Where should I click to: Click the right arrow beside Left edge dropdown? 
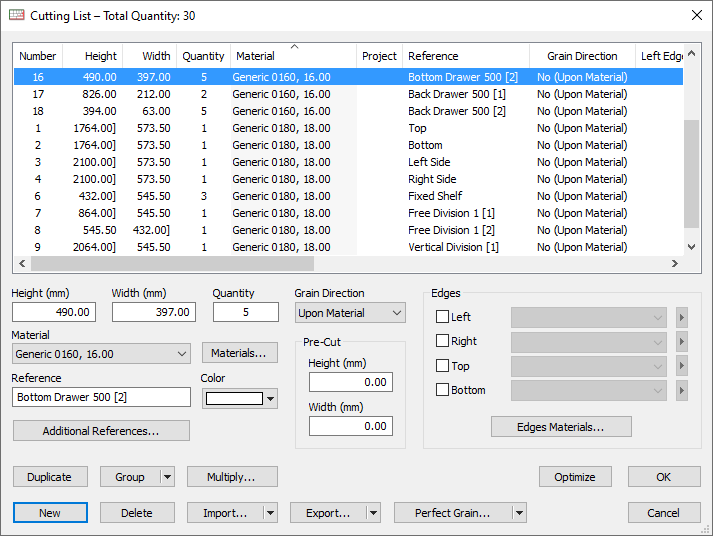682,317
